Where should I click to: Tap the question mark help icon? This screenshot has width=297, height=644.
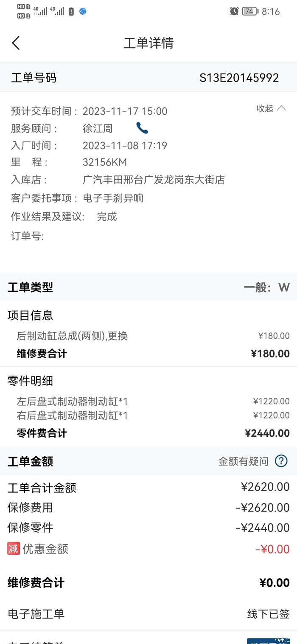tap(281, 461)
